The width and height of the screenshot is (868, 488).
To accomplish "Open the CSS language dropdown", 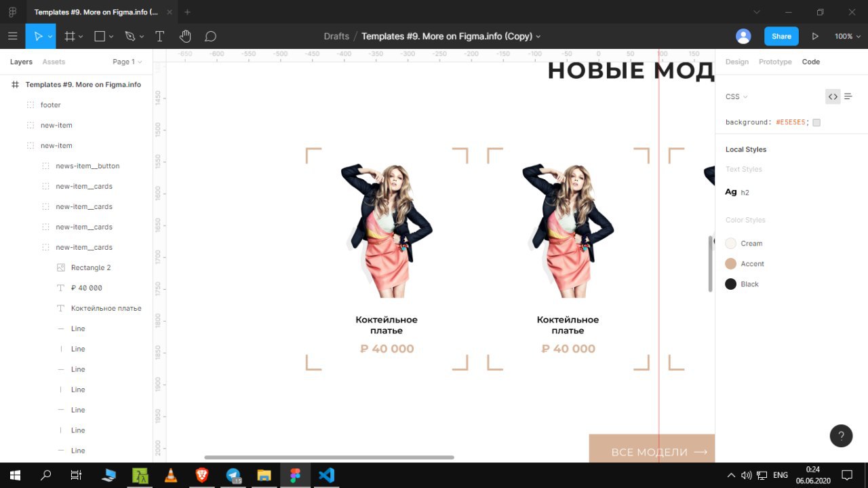I will coord(736,96).
